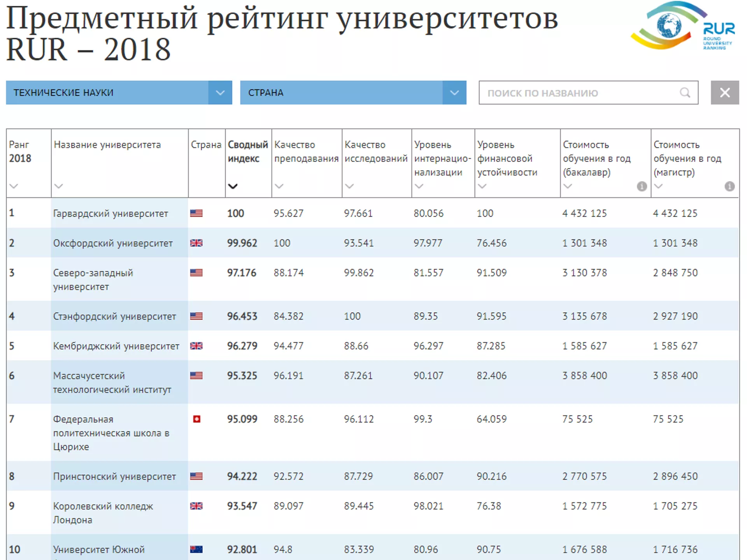Click info icon in master tuition header

729,186
